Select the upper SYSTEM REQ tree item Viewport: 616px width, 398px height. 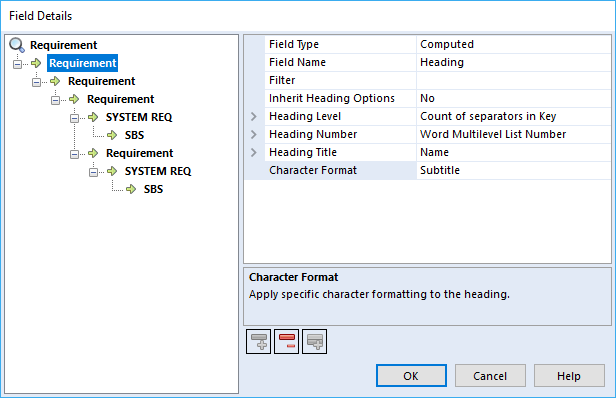pos(139,117)
